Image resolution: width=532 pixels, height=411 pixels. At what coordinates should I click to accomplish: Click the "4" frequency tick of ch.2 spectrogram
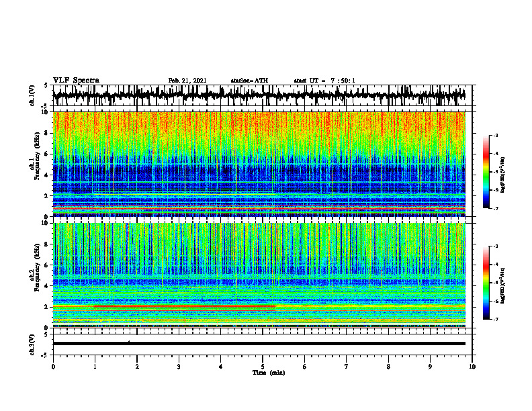pyautogui.click(x=48, y=286)
